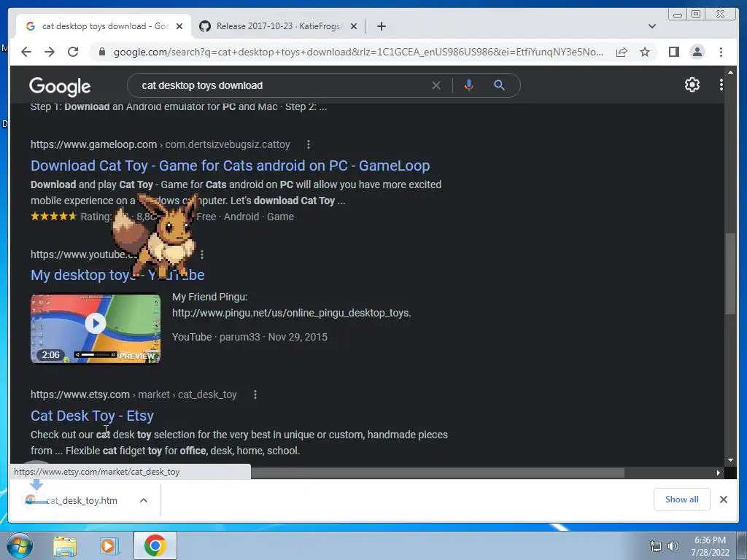Clear the Google search box text

[436, 86]
